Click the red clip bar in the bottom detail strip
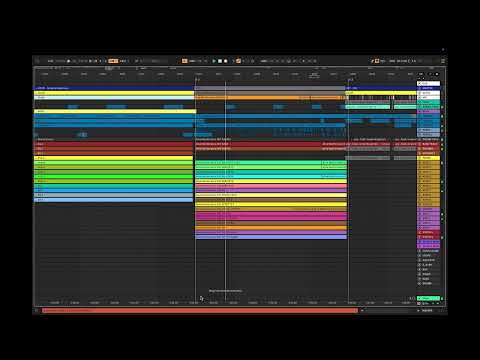This screenshot has height=360, width=480. pos(200,311)
